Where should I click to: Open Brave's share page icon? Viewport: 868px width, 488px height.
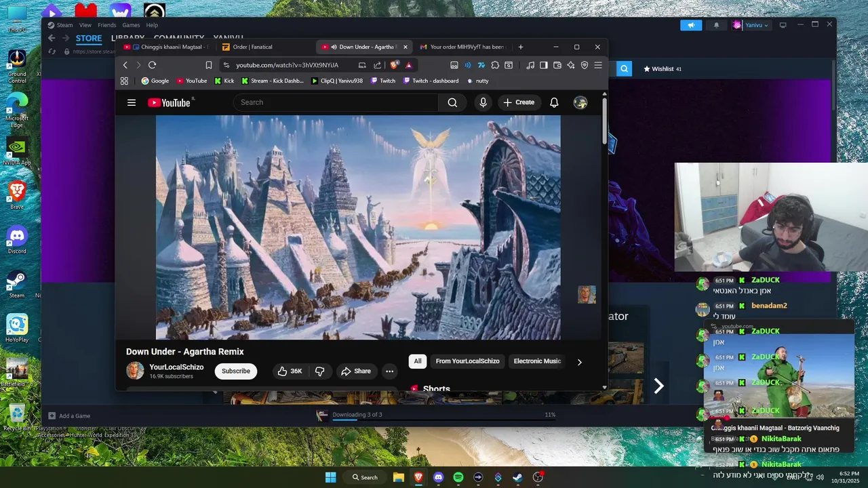point(377,65)
